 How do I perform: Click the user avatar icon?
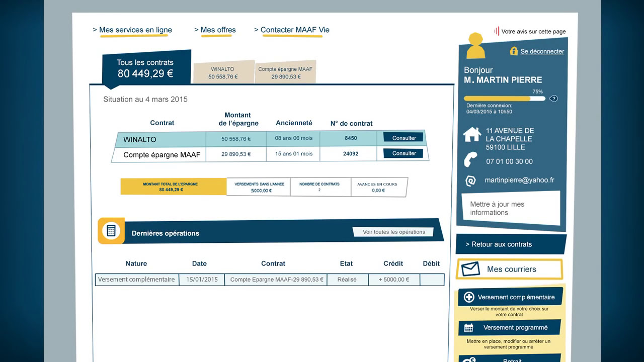point(475,46)
